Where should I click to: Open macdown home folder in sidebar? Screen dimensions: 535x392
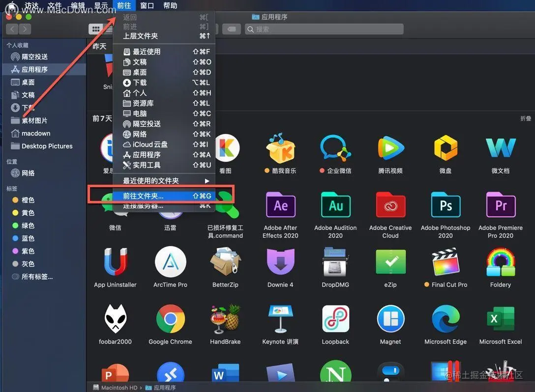coord(44,133)
